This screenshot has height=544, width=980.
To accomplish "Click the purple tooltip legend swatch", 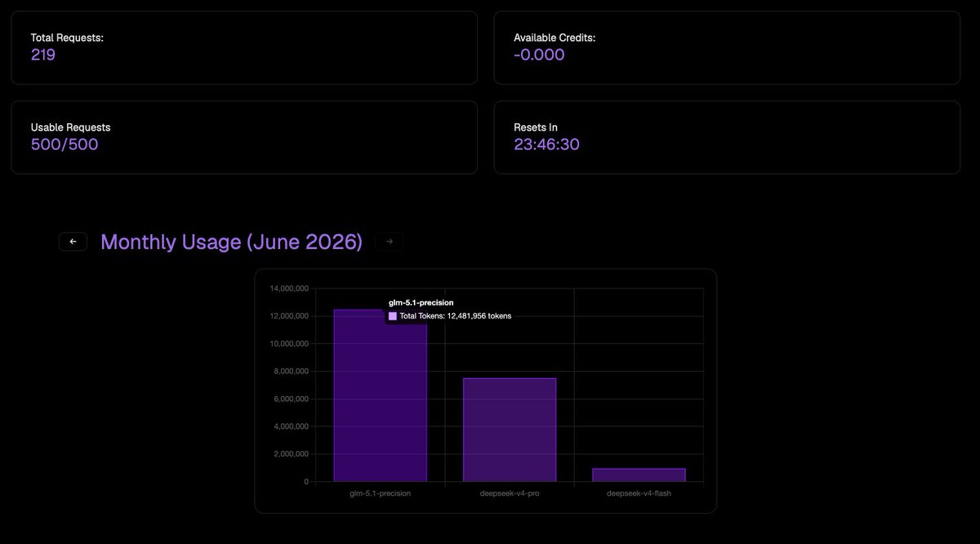I will coord(393,316).
